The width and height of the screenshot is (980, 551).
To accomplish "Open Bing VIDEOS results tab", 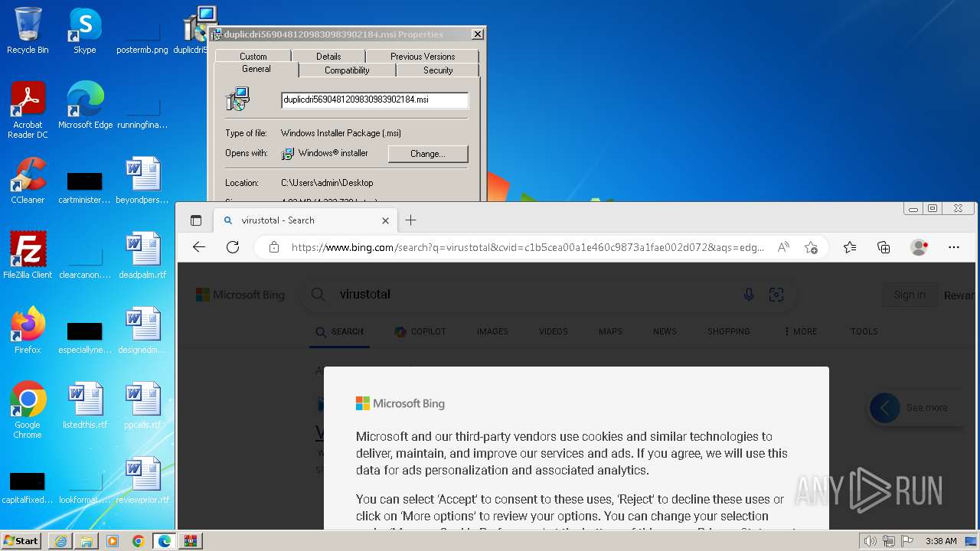I will (x=553, y=331).
